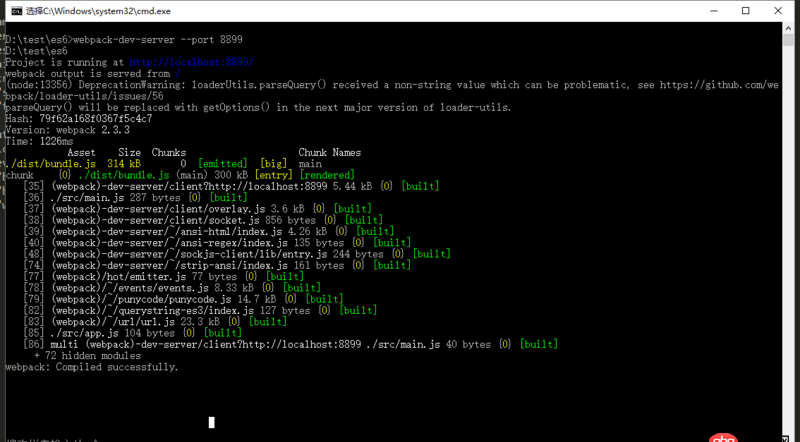The width and height of the screenshot is (800, 442).
Task: Click the cmd.exe icon in title bar
Action: (x=17, y=11)
